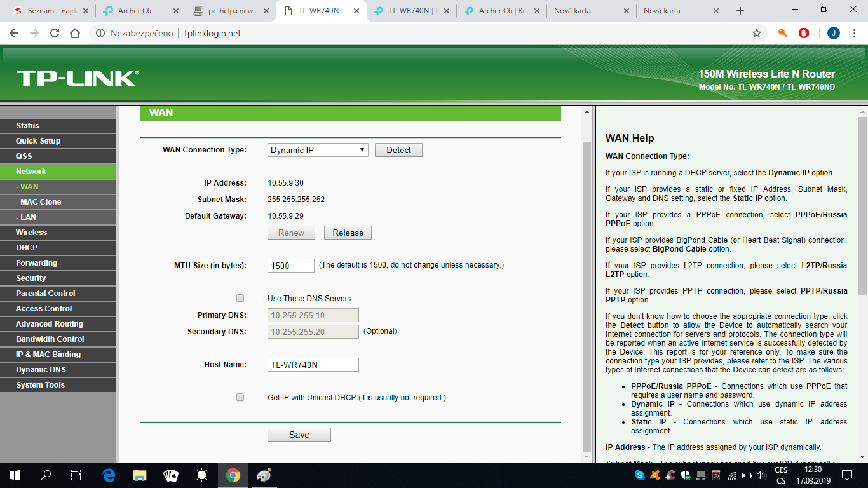
Task: Open Chrome three-dot menu
Action: [855, 33]
